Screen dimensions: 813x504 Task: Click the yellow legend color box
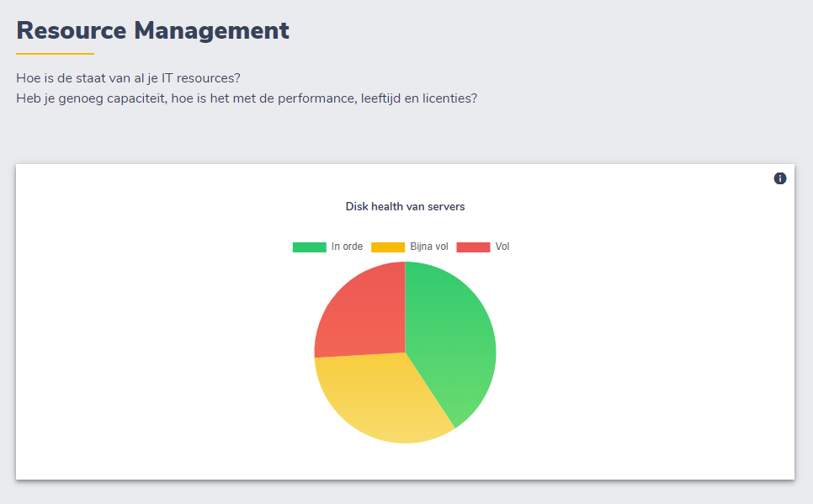(388, 247)
